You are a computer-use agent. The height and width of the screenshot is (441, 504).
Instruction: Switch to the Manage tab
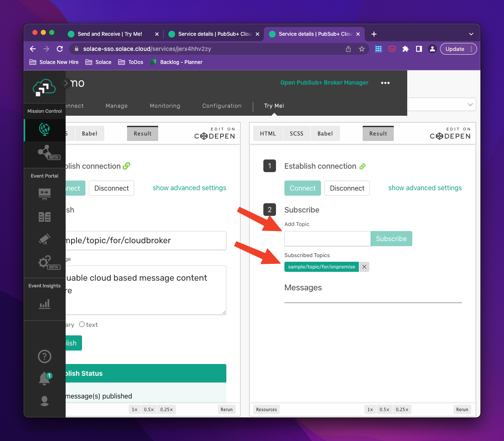click(117, 106)
